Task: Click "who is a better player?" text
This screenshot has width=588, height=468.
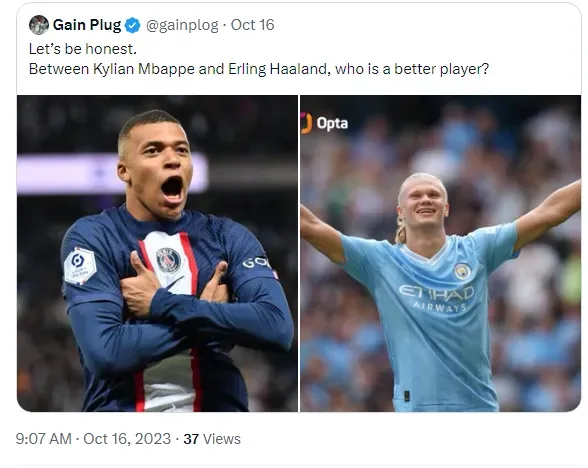Action: 412,69
